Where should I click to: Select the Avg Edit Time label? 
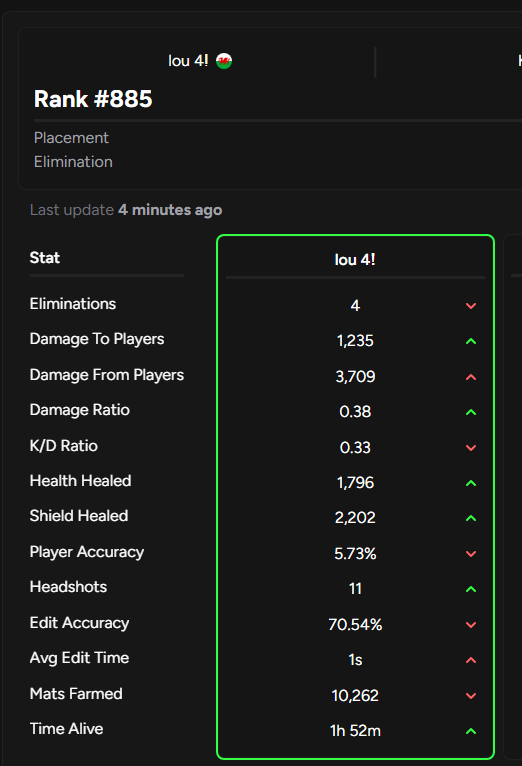pyautogui.click(x=80, y=658)
